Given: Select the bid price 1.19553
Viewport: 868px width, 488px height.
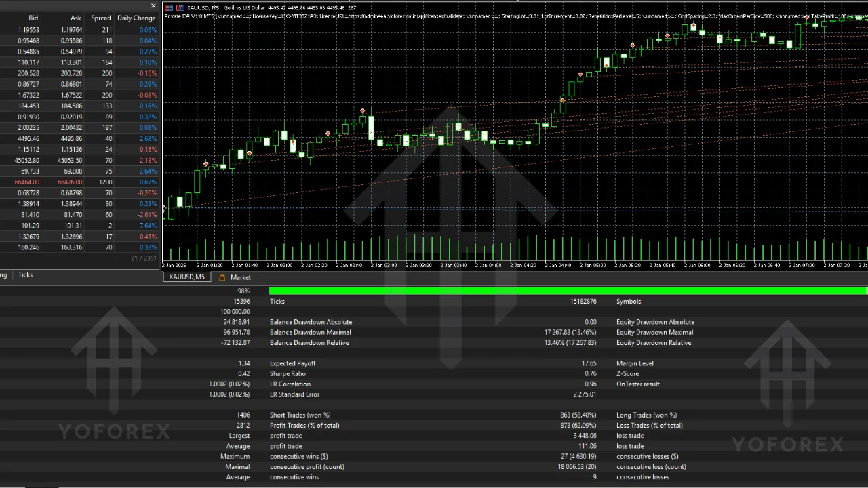Looking at the screenshot, I should pyautogui.click(x=28, y=30).
